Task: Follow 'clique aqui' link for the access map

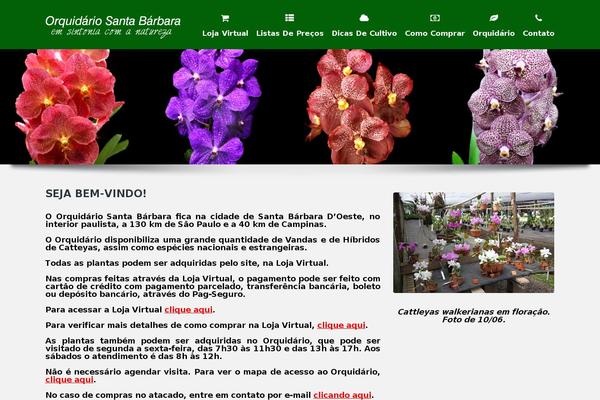Action: (69, 380)
